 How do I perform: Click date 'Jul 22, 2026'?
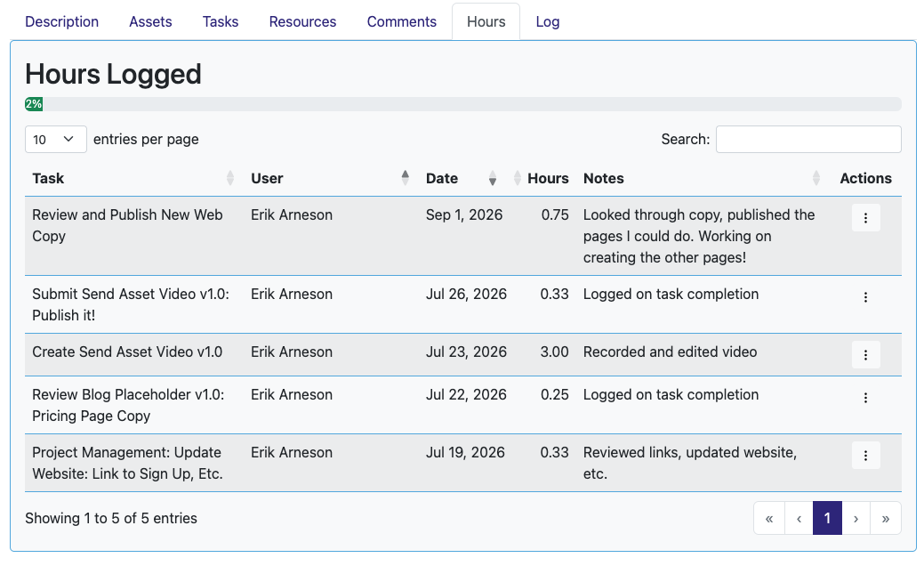coord(466,394)
